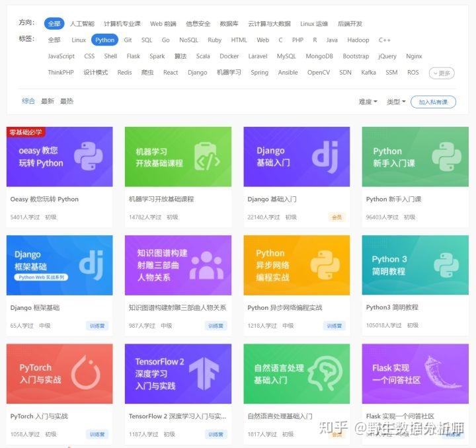This screenshot has width=476, height=448.
Task: Click the 加入私有课 button
Action: click(433, 102)
